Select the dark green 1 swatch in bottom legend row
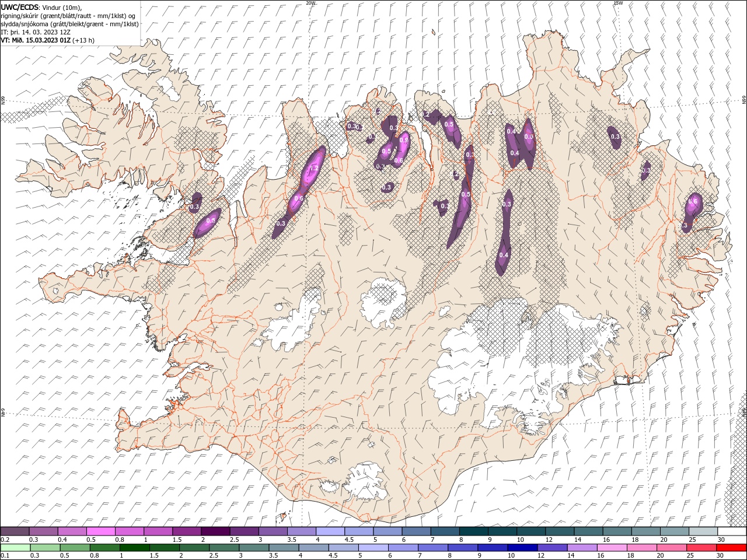 coord(134,548)
